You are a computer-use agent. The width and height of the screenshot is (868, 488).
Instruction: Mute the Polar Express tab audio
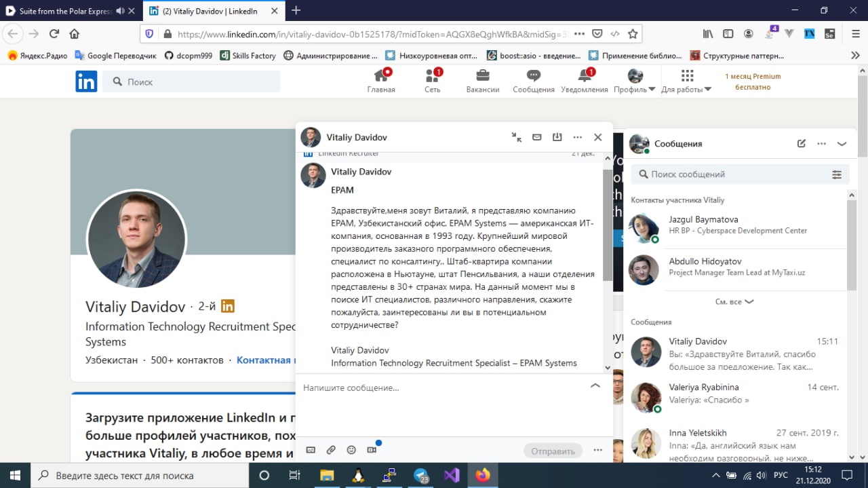pyautogui.click(x=120, y=11)
